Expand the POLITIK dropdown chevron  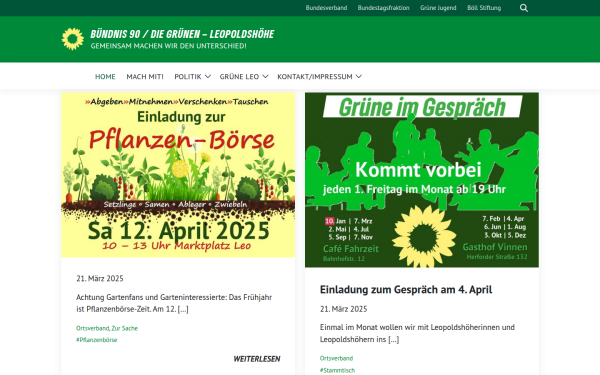[208, 77]
